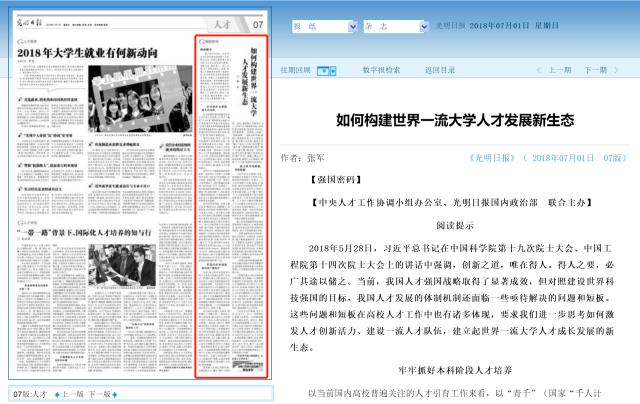Open 数字报检索 search tab
The image size is (640, 404).
381,71
